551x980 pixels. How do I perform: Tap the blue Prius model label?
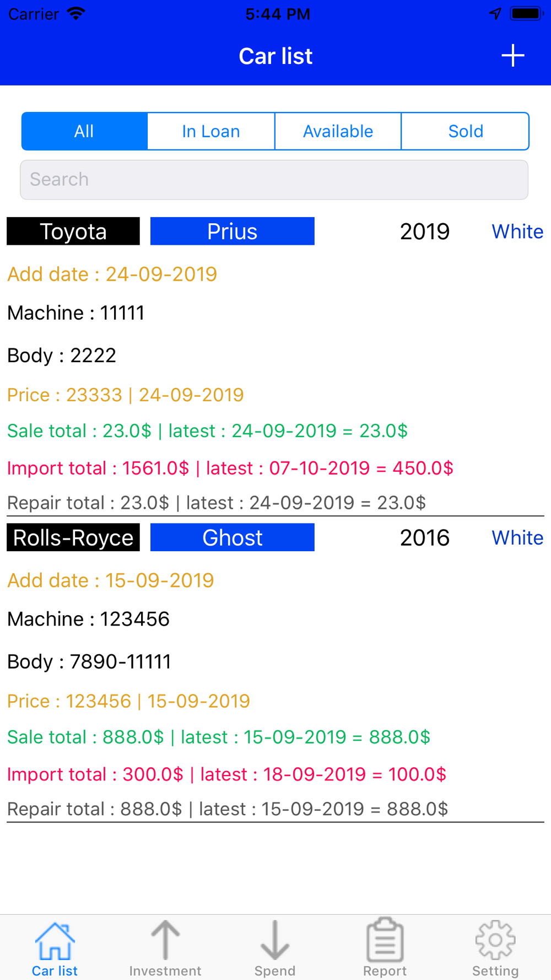point(232,231)
